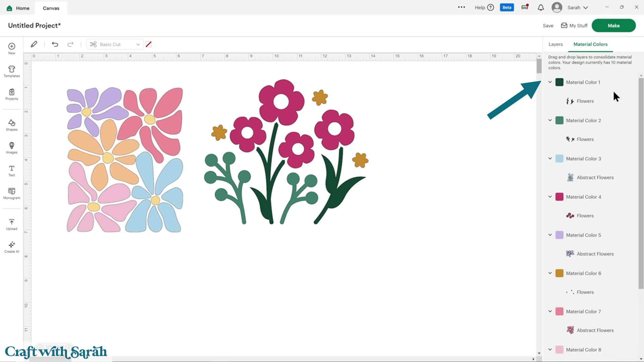Click the Upload icon
This screenshot has width=644, height=362.
coord(11,224)
